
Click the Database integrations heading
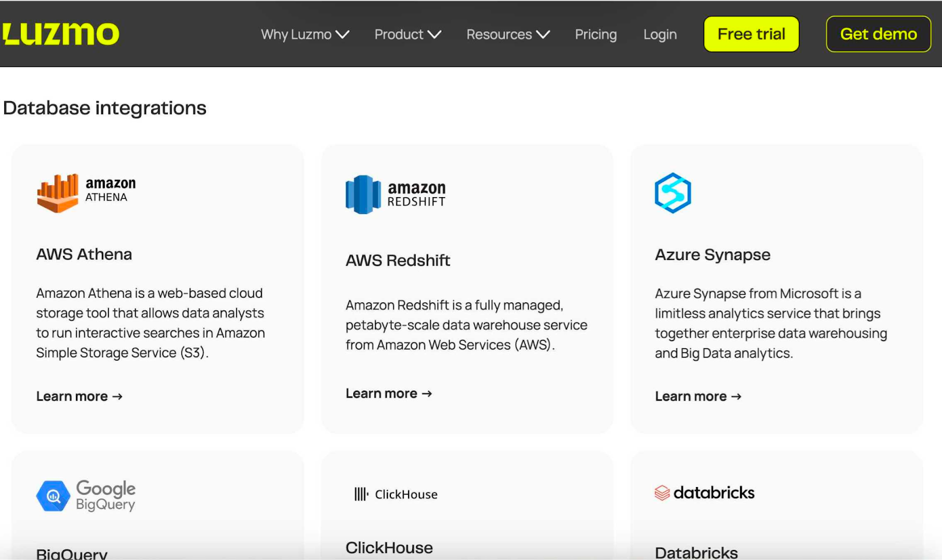pos(104,108)
